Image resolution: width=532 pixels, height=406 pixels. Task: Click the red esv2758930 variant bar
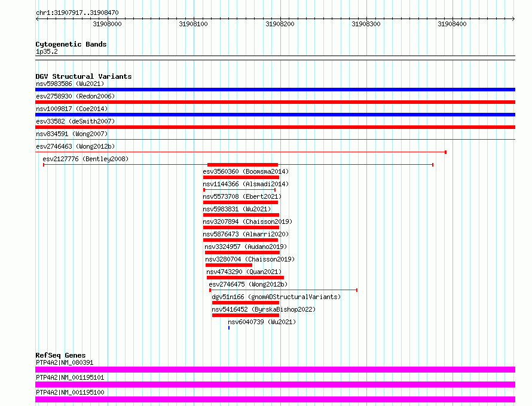(275, 102)
